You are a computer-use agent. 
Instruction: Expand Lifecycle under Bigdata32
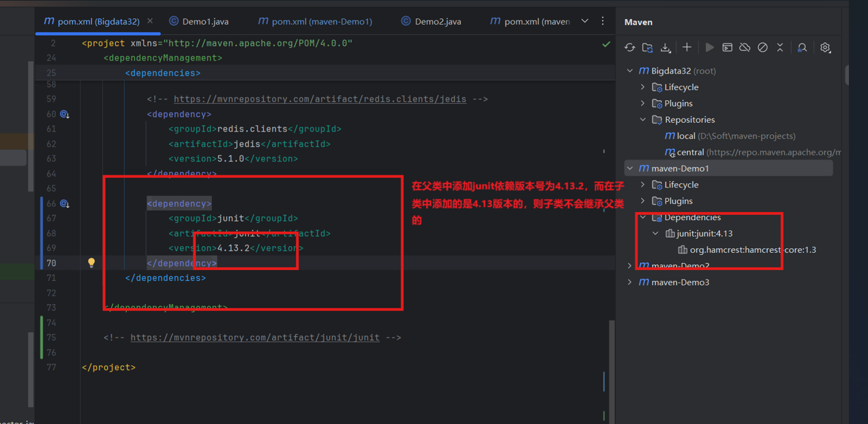click(643, 87)
